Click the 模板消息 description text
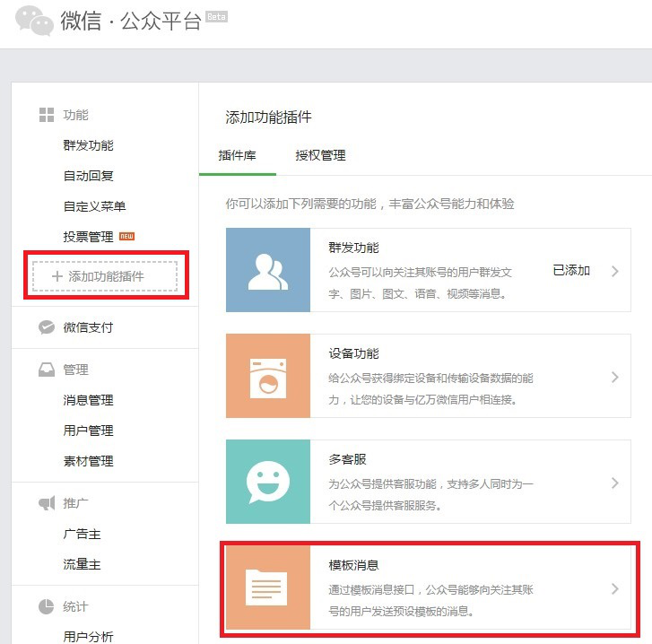Viewport: 652px width, 644px height. (x=430, y=601)
